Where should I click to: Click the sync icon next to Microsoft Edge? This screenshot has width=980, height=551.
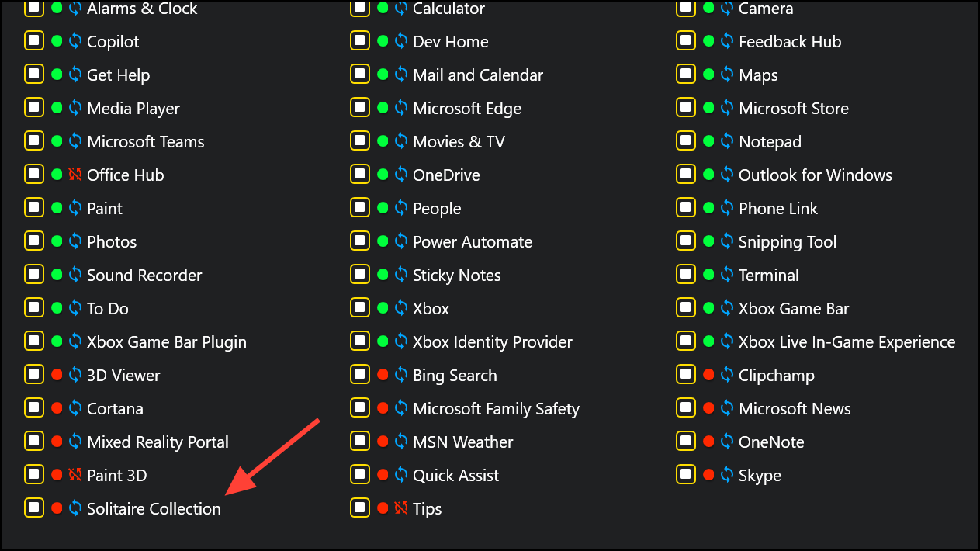(401, 109)
